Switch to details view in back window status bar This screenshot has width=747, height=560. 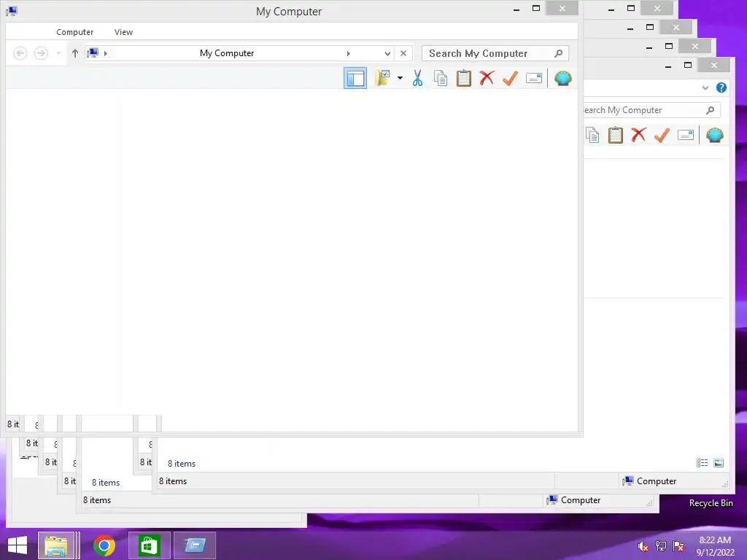coord(702,463)
